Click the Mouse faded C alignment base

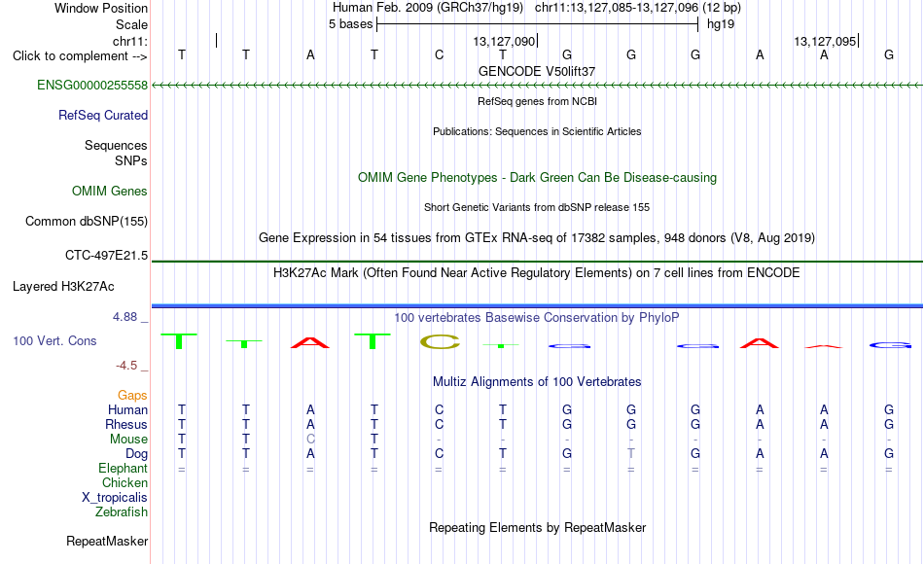coord(310,440)
